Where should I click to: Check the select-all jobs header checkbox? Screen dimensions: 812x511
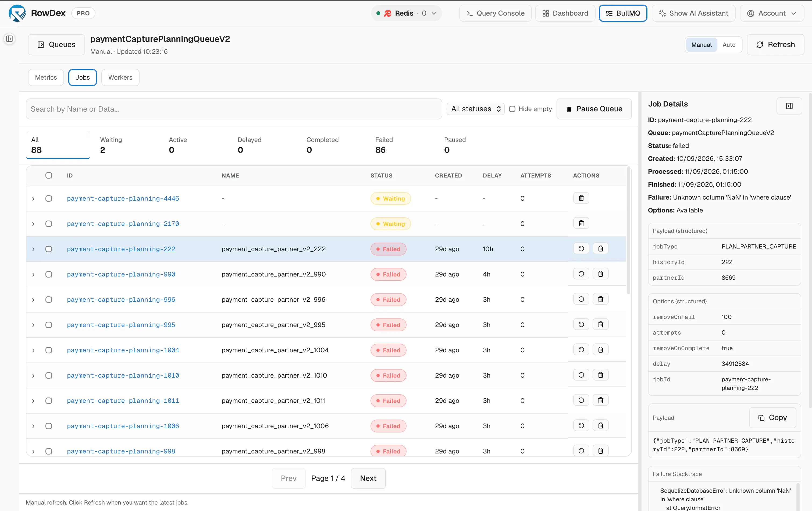(49, 175)
